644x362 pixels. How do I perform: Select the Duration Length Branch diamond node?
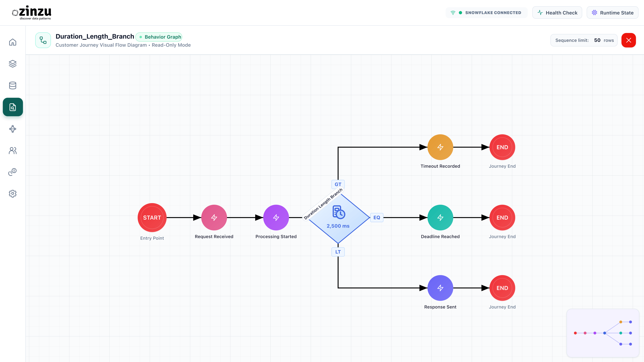click(x=338, y=218)
